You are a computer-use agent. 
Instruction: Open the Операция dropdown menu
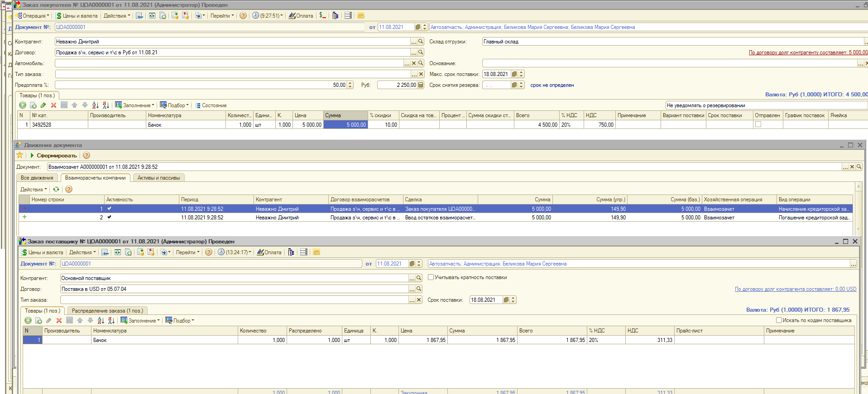[x=33, y=16]
